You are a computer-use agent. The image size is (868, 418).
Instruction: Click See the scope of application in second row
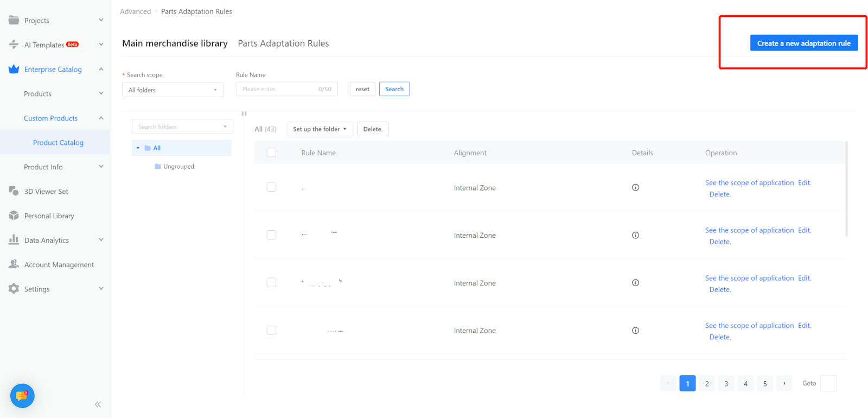click(x=749, y=230)
